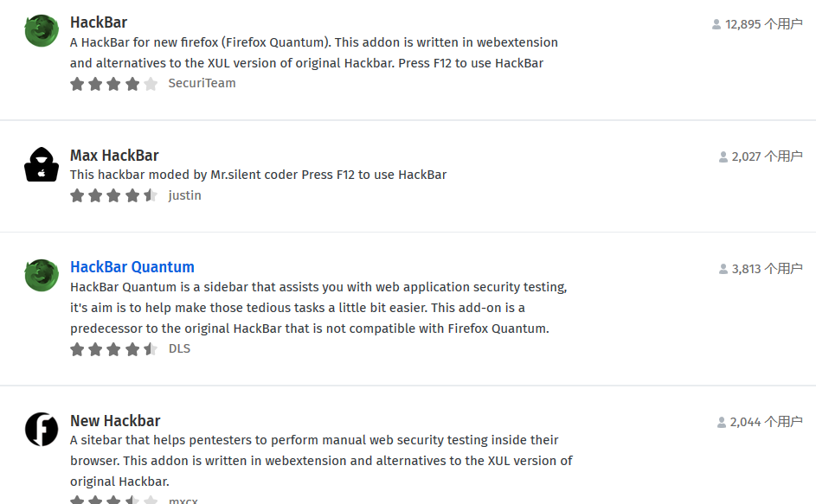Click the Max HackBar title
816x504 pixels.
click(114, 155)
